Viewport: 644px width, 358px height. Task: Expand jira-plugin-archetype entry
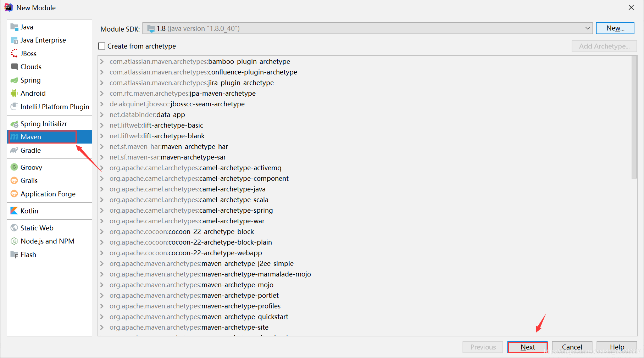pyautogui.click(x=102, y=83)
